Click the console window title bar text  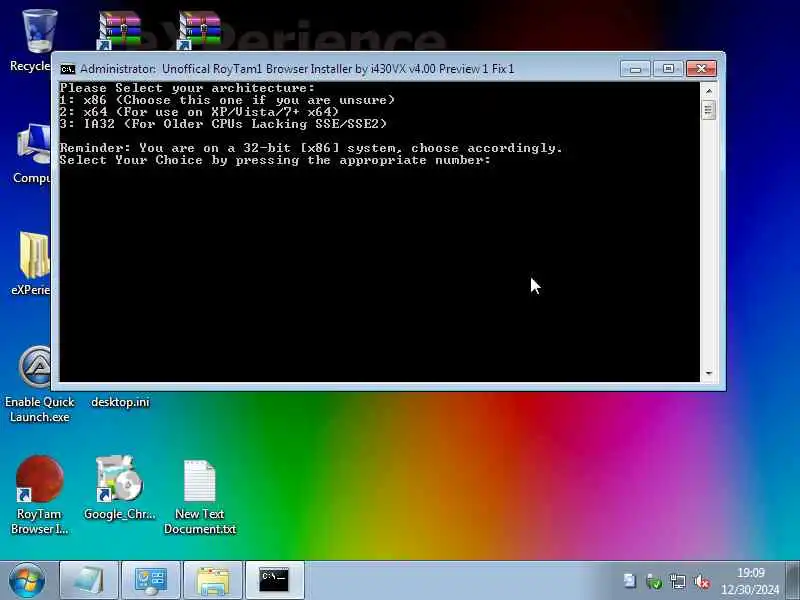[297, 69]
